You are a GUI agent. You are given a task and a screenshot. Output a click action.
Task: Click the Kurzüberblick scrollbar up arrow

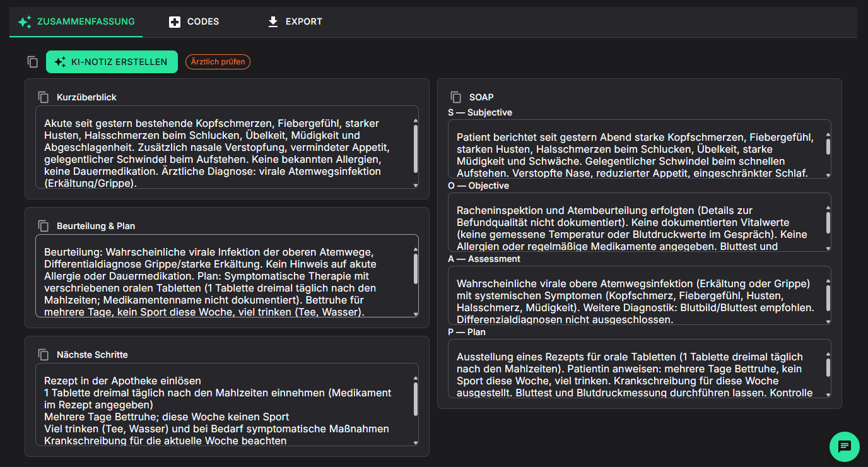(415, 121)
